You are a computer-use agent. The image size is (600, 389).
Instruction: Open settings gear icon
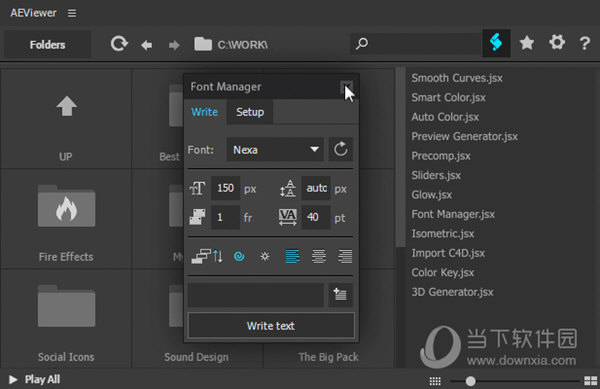pyautogui.click(x=557, y=42)
